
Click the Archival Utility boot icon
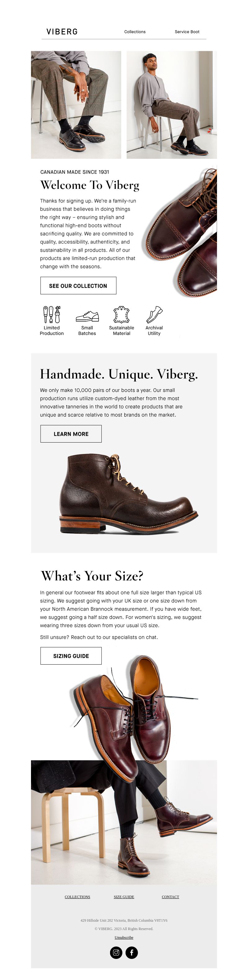(154, 314)
